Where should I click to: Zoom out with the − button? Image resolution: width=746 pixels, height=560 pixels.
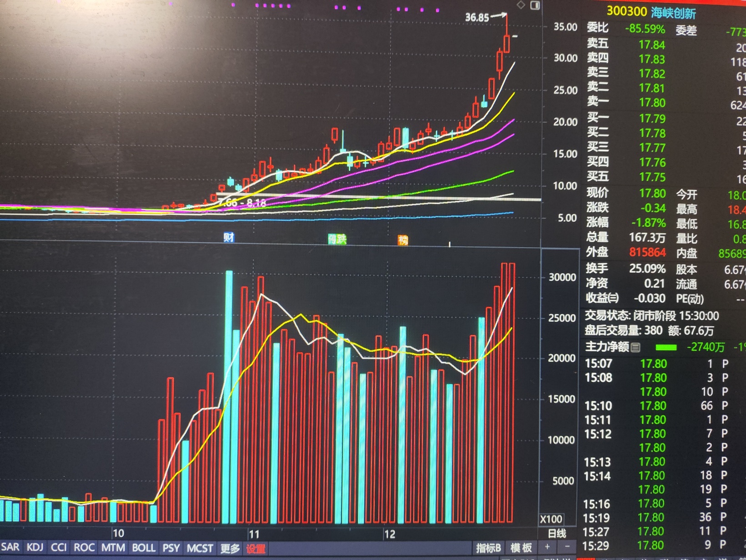click(x=567, y=547)
